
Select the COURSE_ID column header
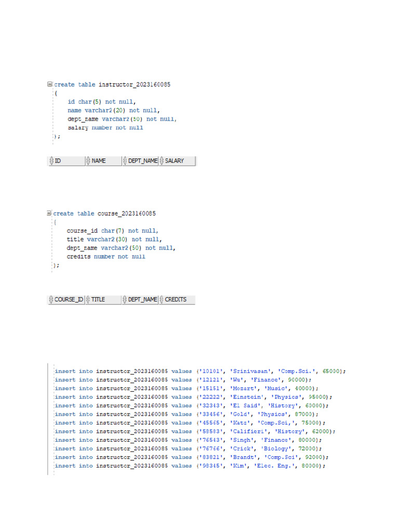66,300
